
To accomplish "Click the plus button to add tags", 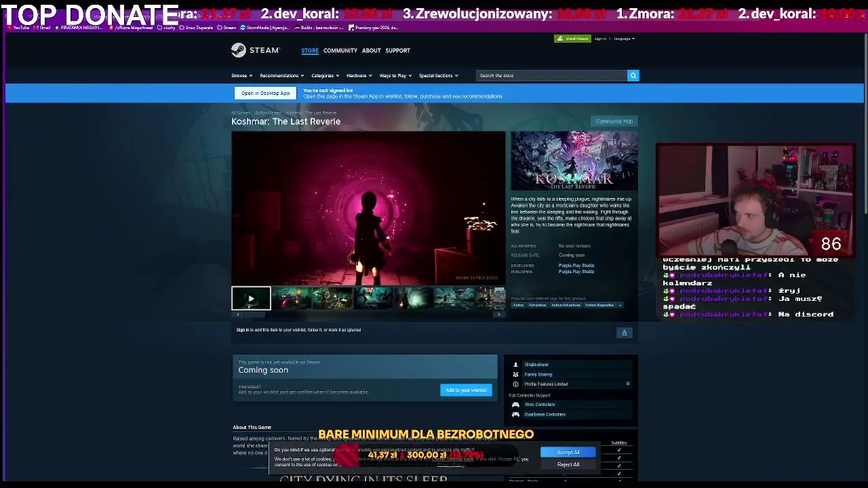I will pyautogui.click(x=619, y=305).
